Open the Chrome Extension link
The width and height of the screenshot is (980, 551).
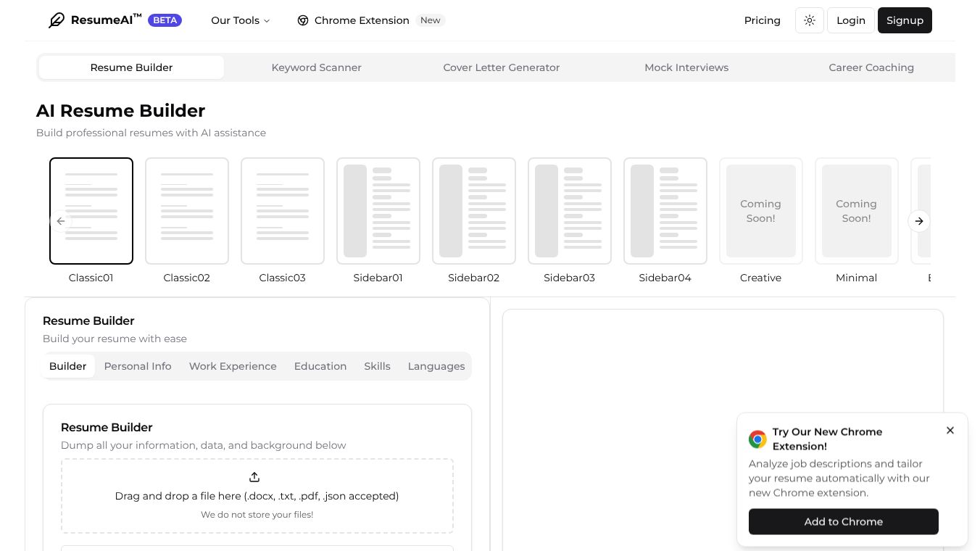coord(362,20)
